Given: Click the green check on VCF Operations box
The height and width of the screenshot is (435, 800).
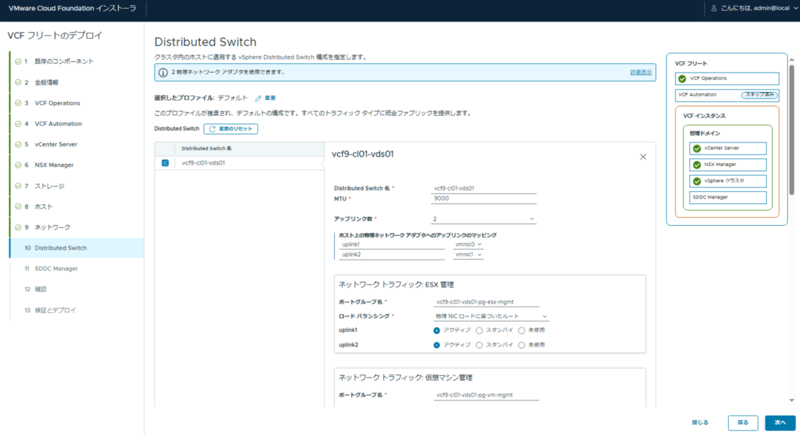Looking at the screenshot, I should click(682, 79).
